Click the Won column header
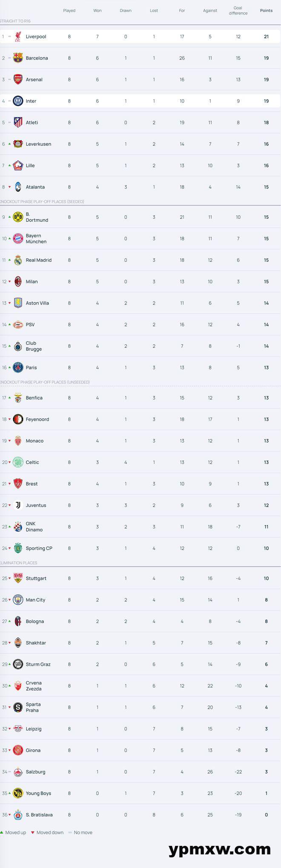The width and height of the screenshot is (281, 868). click(97, 11)
